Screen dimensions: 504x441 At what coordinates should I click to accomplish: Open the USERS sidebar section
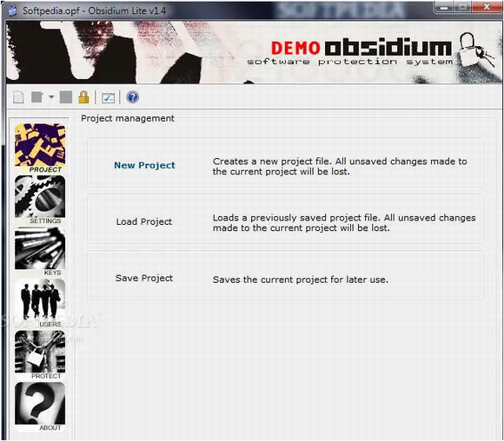[40, 303]
